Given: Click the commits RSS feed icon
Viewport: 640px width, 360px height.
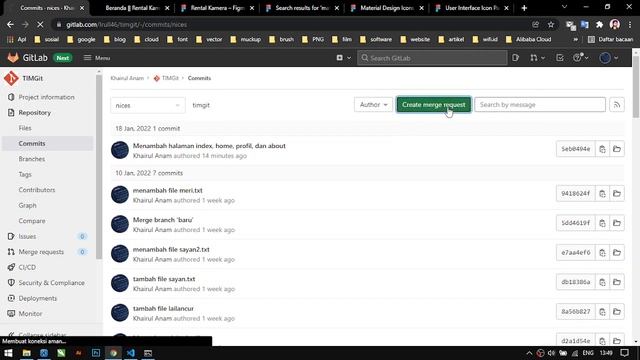Looking at the screenshot, I should pyautogui.click(x=617, y=105).
